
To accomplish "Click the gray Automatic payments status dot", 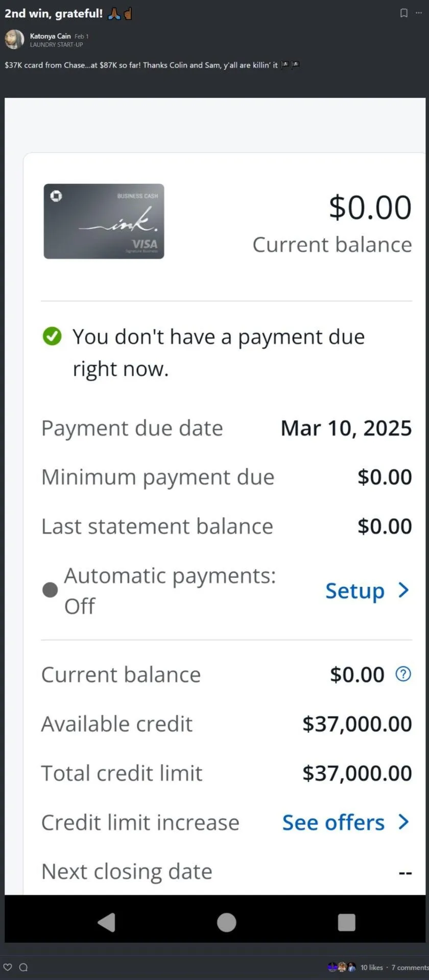I will coord(50,590).
